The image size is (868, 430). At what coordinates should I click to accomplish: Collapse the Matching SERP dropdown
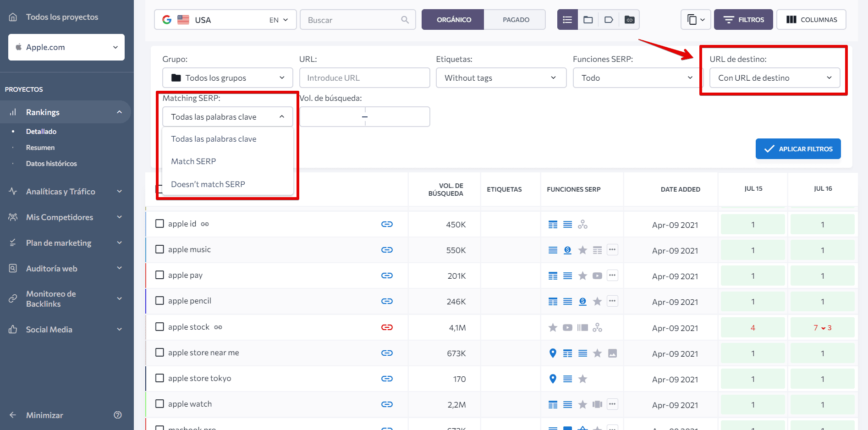pyautogui.click(x=228, y=117)
